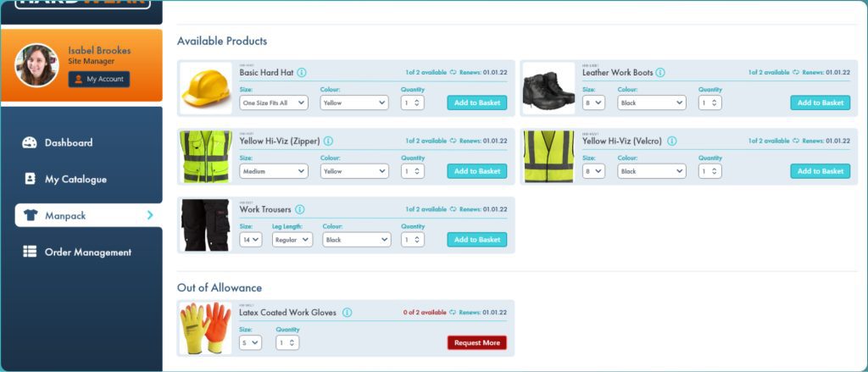Open Basic Hard Hat size dropdown
This screenshot has width=868, height=372.
coord(275,103)
